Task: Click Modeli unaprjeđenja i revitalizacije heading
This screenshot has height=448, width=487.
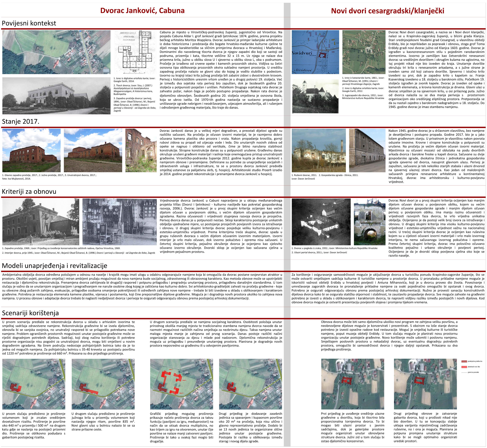Action: coord(54,266)
